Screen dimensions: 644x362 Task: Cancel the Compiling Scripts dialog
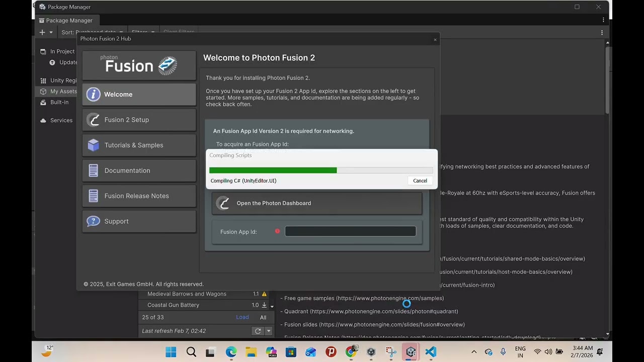click(x=420, y=181)
